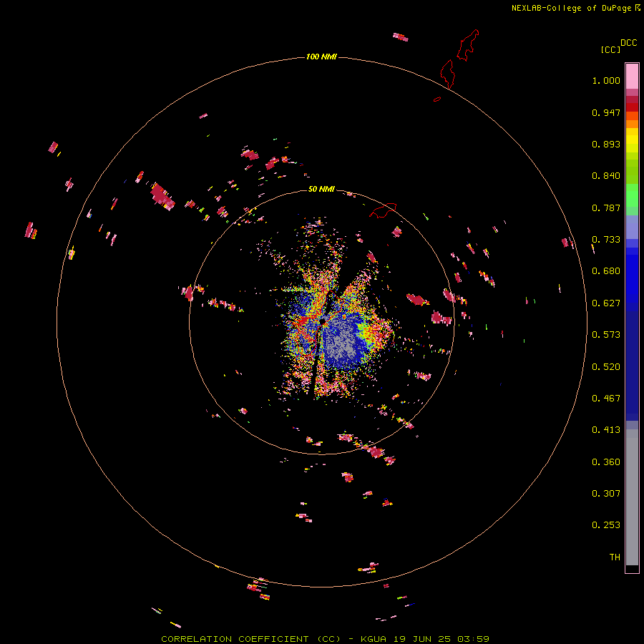Click the gray low-value color bar segment

click(632, 497)
